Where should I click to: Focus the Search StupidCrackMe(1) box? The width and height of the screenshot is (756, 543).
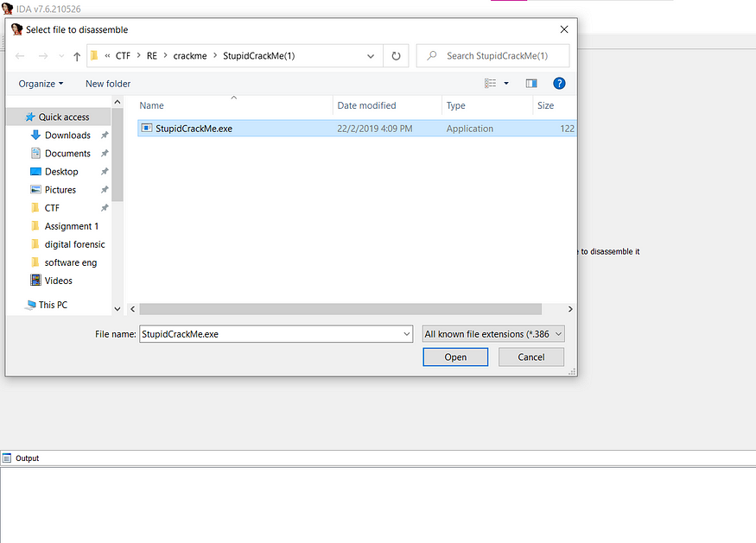point(492,56)
